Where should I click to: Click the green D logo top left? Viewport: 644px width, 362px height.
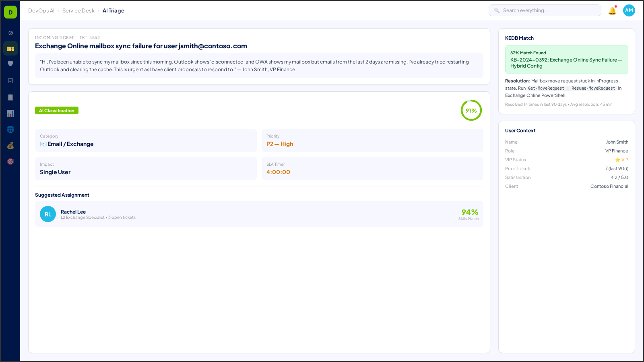click(10, 12)
